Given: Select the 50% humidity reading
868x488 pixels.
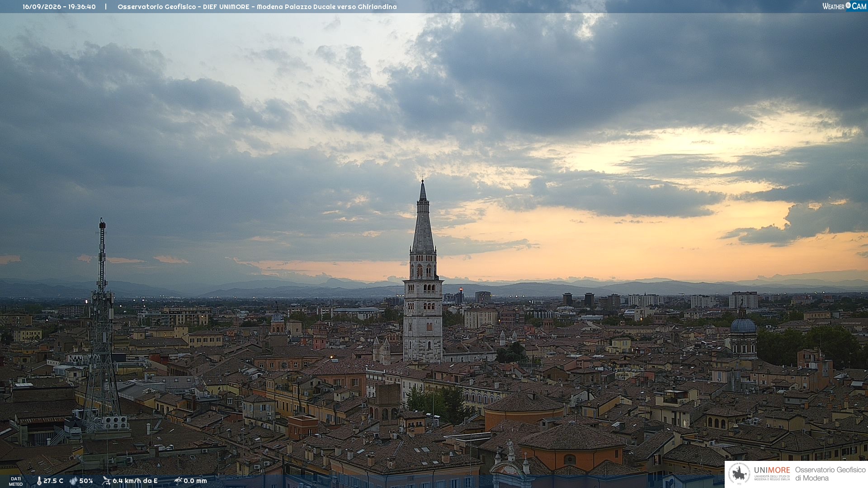Looking at the screenshot, I should (86, 481).
